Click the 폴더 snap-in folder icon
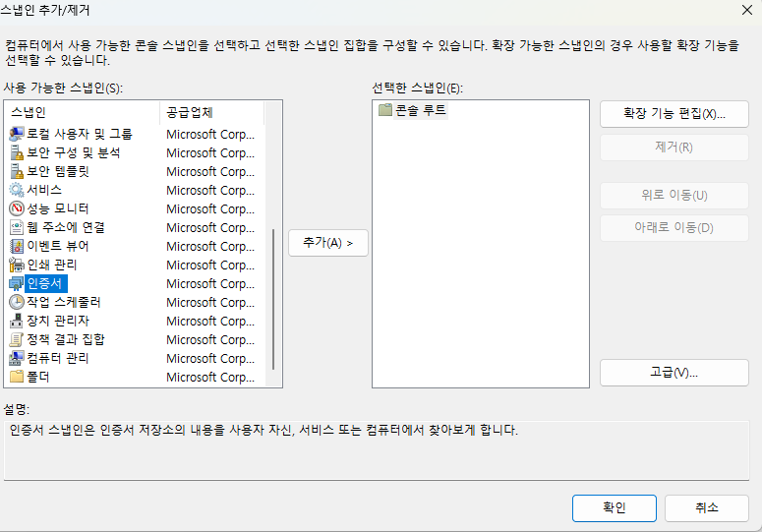762x532 pixels. click(17, 377)
